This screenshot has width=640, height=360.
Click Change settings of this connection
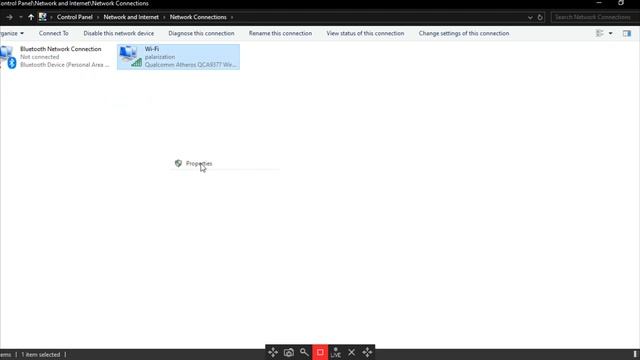tap(464, 33)
